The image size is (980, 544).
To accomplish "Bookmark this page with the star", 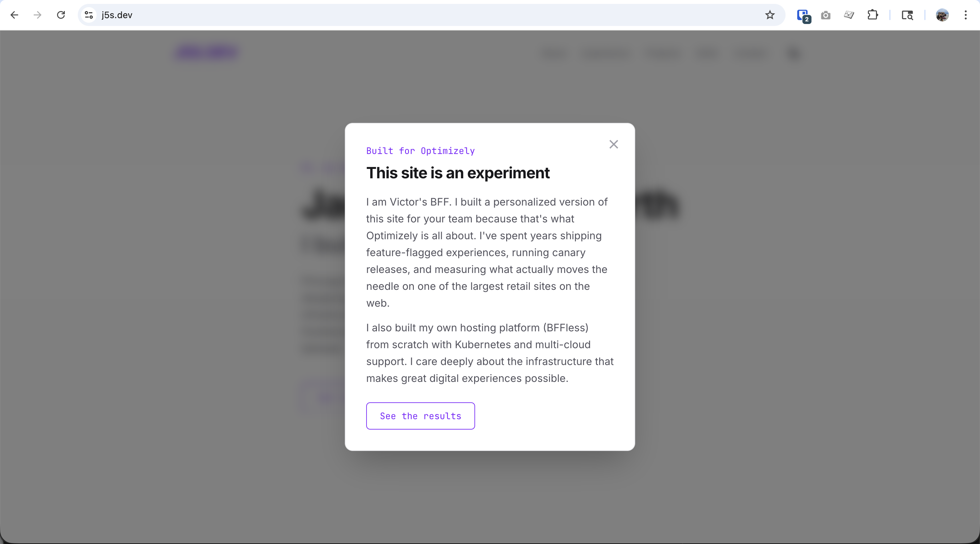I will coord(770,15).
